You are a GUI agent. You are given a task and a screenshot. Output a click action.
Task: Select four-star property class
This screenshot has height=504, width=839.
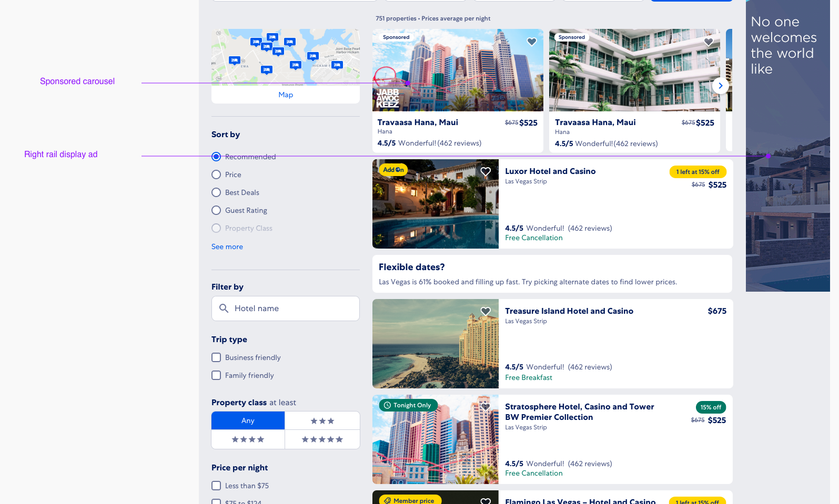pos(248,439)
